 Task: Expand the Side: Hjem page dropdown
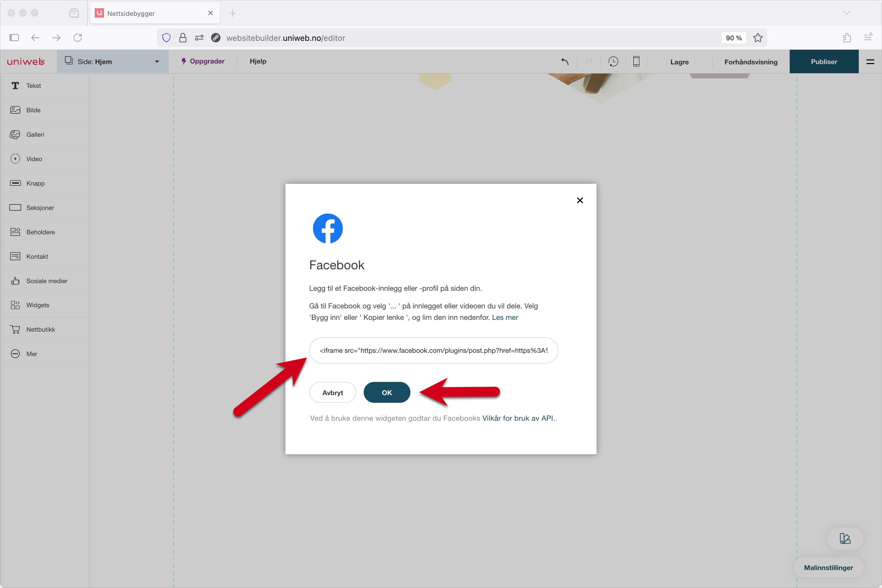pyautogui.click(x=113, y=61)
